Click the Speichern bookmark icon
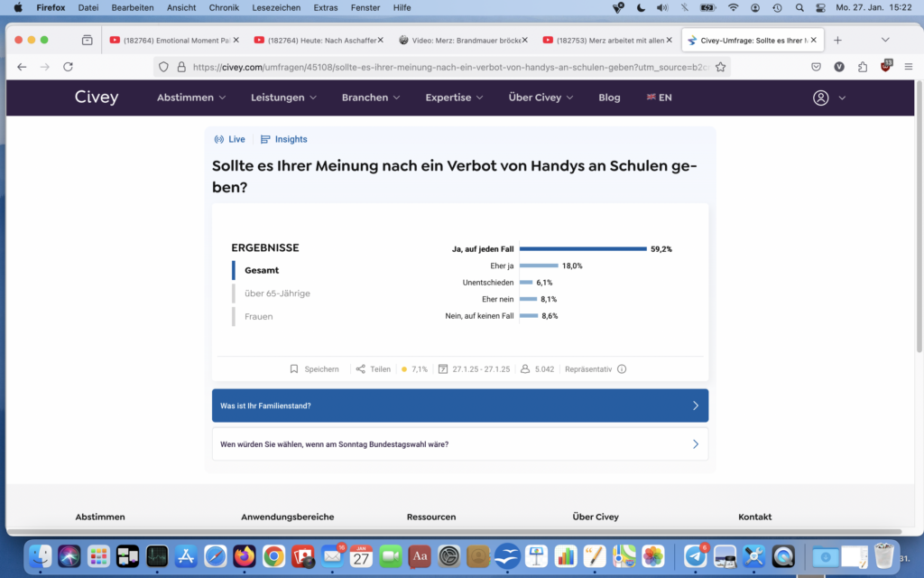924x578 pixels. click(294, 369)
